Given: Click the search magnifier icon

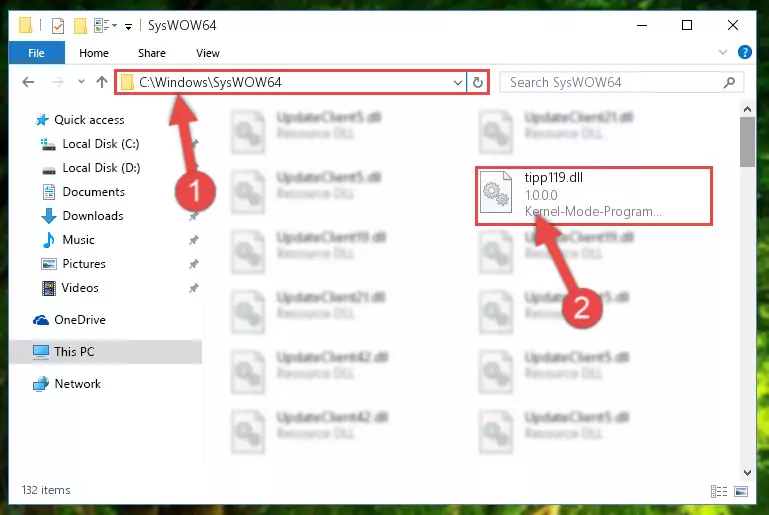Looking at the screenshot, I should point(729,82).
